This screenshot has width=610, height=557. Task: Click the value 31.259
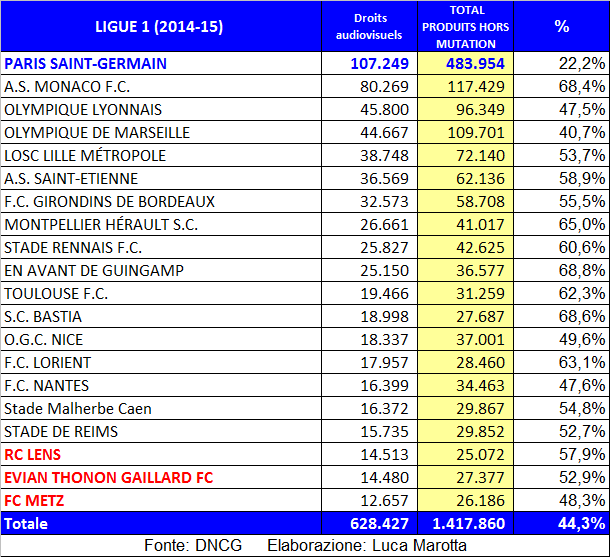tap(480, 293)
